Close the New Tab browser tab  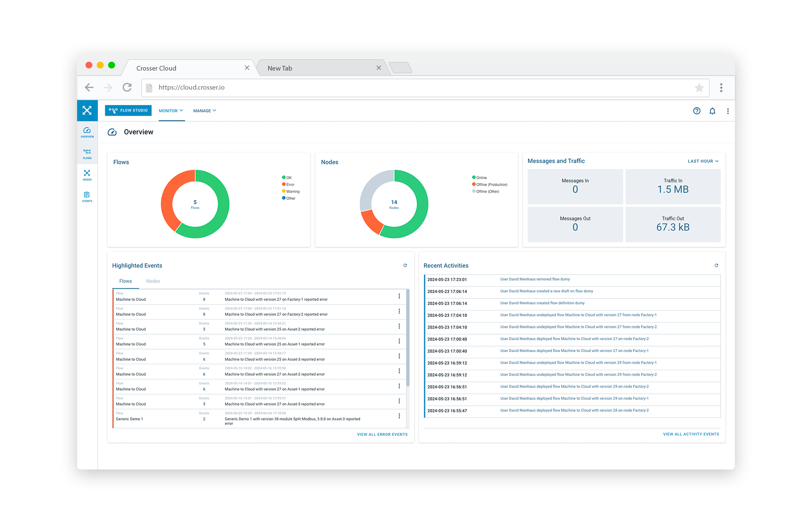[379, 68]
